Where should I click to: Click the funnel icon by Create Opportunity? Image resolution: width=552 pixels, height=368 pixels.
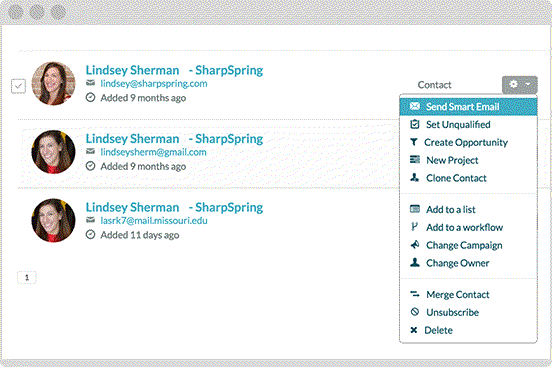(414, 142)
